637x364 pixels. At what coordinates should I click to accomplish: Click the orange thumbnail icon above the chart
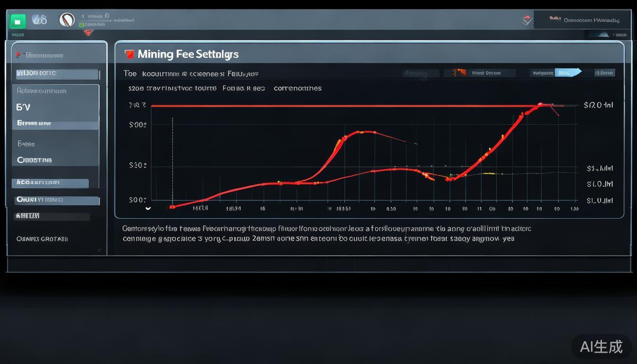pyautogui.click(x=459, y=73)
